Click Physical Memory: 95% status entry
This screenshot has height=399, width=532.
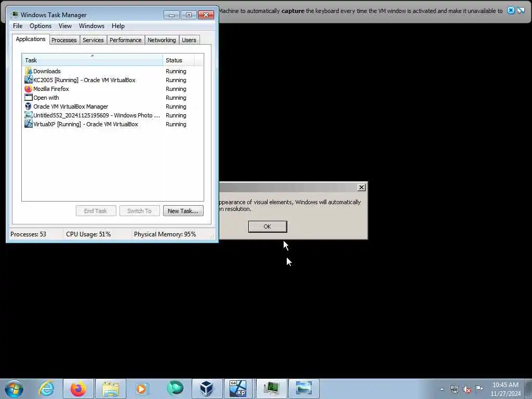165,234
